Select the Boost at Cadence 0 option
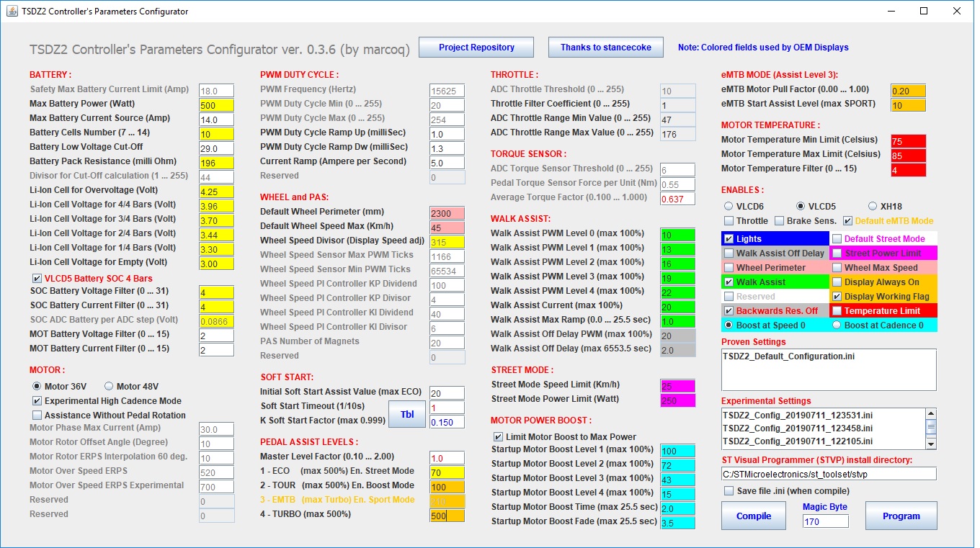 pyautogui.click(x=837, y=325)
